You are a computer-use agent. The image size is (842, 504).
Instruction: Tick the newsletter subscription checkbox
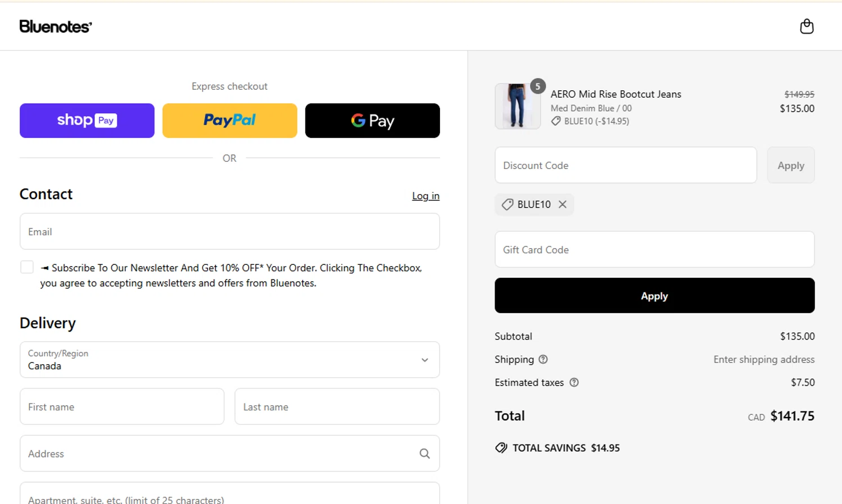pyautogui.click(x=27, y=267)
